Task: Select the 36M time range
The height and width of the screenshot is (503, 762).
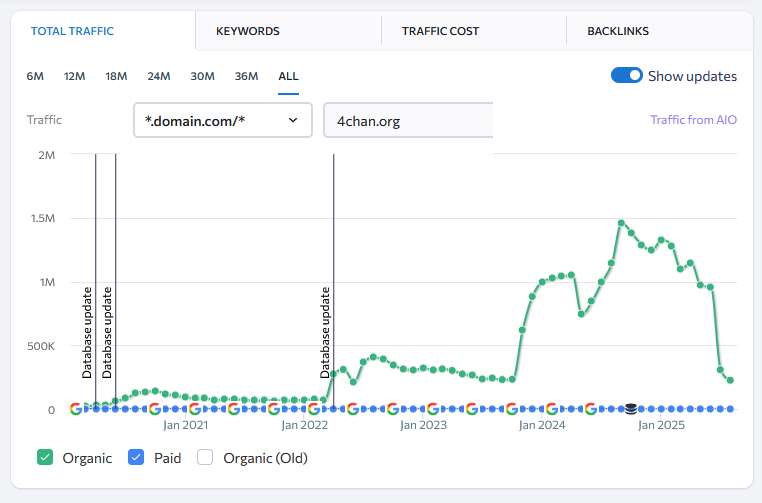Action: click(x=246, y=76)
